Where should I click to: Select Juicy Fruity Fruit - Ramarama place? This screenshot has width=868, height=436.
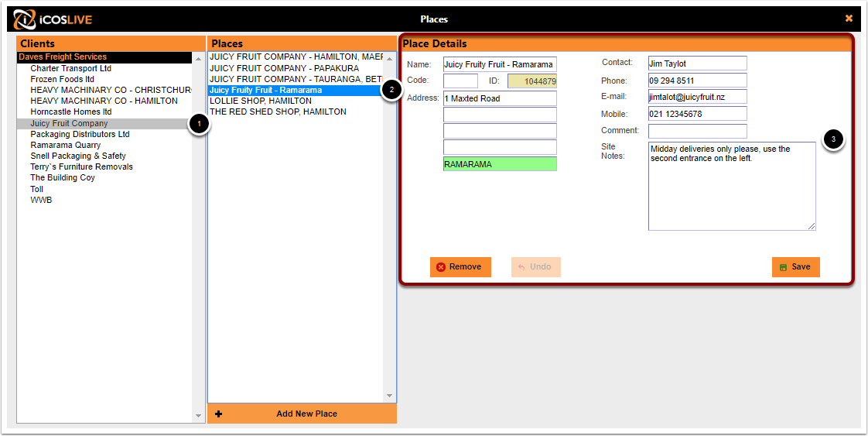[296, 90]
